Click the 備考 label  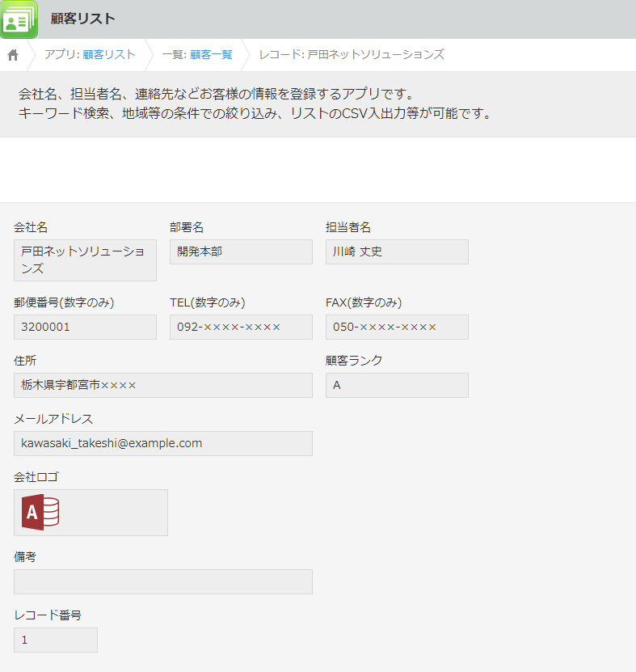tap(25, 556)
